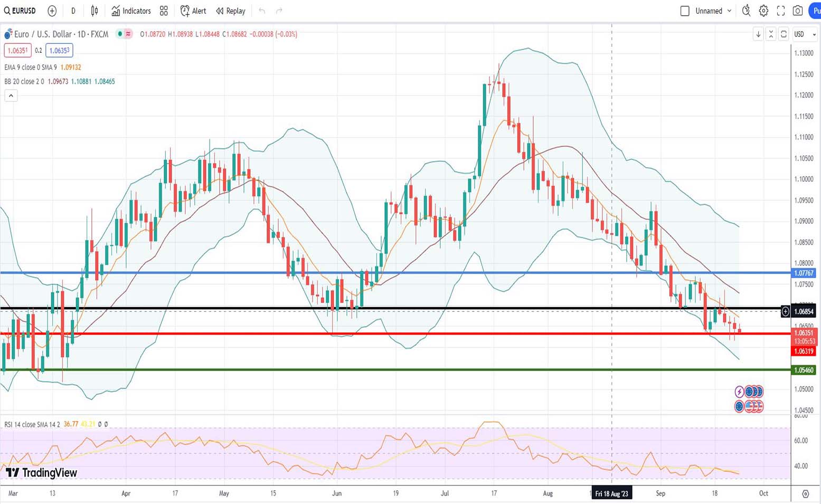821x504 pixels.
Task: Collapse the indicator legend chevron
Action: point(11,96)
